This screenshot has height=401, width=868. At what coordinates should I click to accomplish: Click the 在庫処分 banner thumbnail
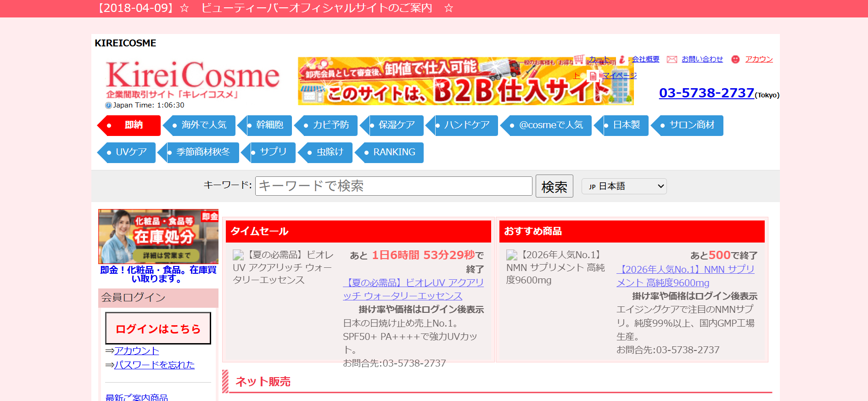[158, 237]
